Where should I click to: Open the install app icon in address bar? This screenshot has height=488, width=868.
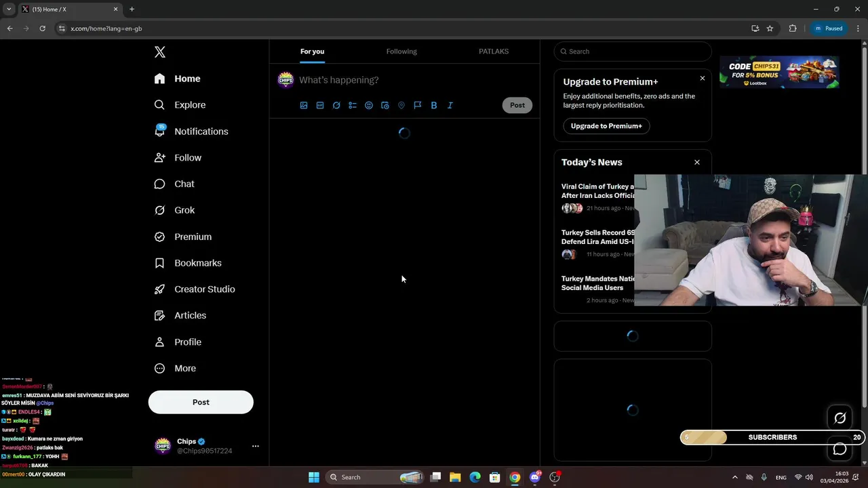755,28
